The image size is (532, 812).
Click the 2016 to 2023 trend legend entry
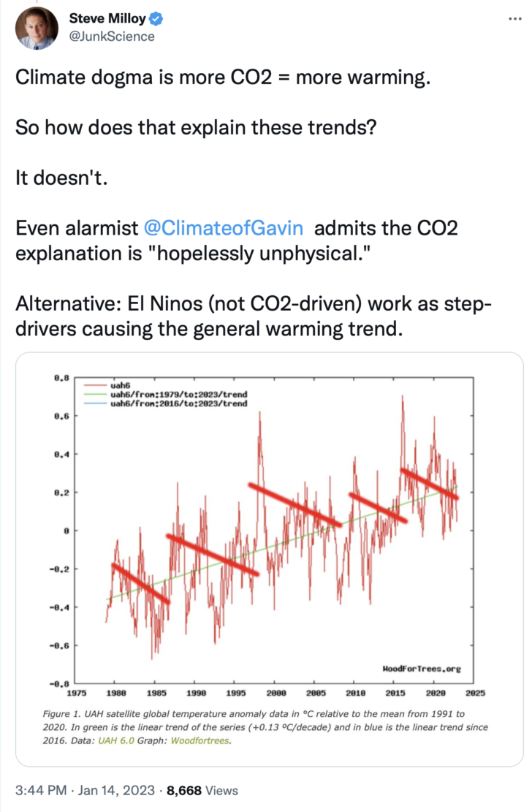click(165, 403)
